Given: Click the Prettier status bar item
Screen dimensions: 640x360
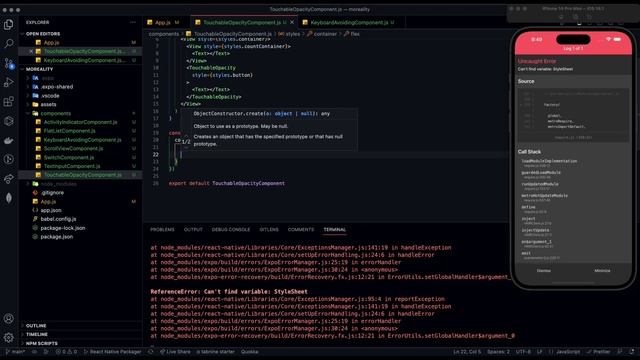Looking at the screenshot, I should 598,352.
